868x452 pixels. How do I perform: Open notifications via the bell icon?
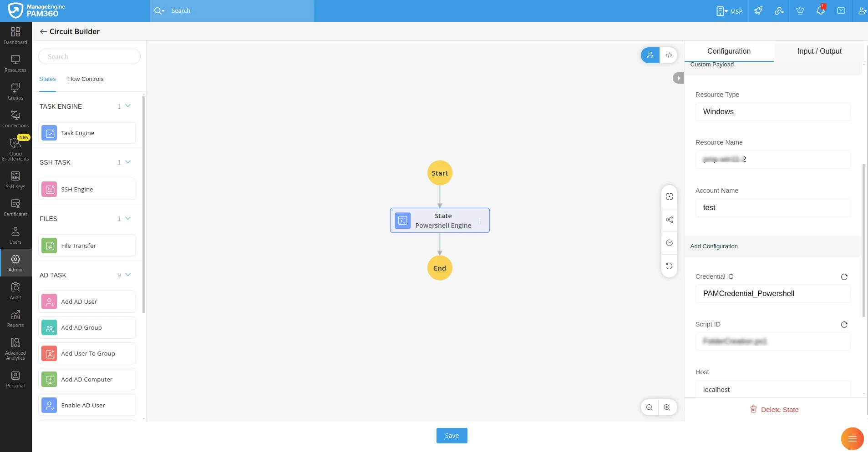pyautogui.click(x=821, y=10)
